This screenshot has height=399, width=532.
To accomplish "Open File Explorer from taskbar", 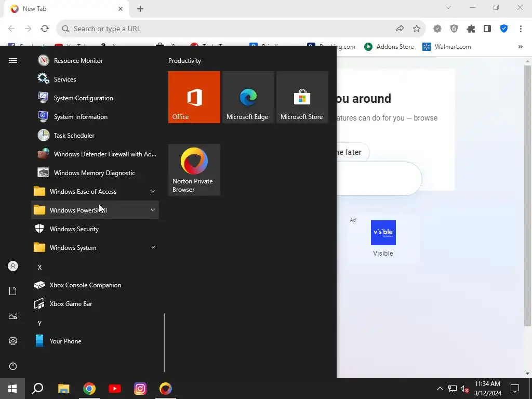I will pos(63,389).
